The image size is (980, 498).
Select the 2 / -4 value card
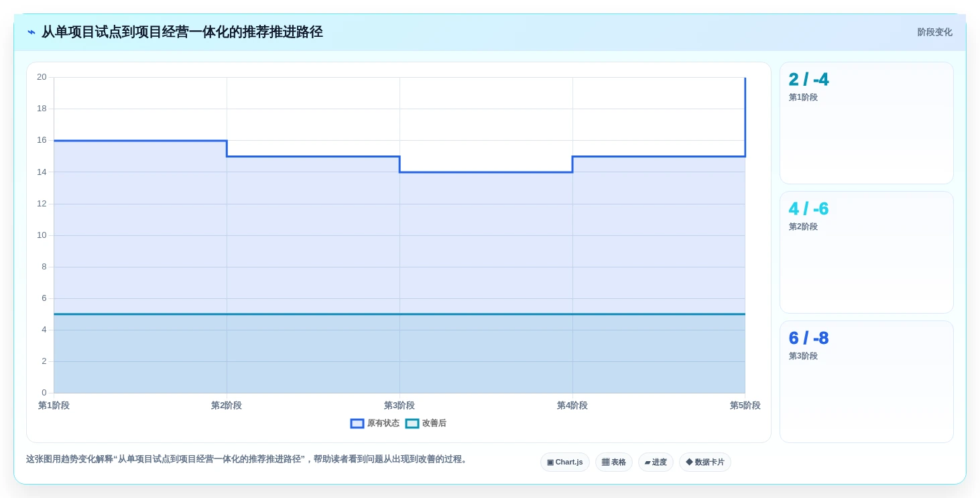click(867, 123)
